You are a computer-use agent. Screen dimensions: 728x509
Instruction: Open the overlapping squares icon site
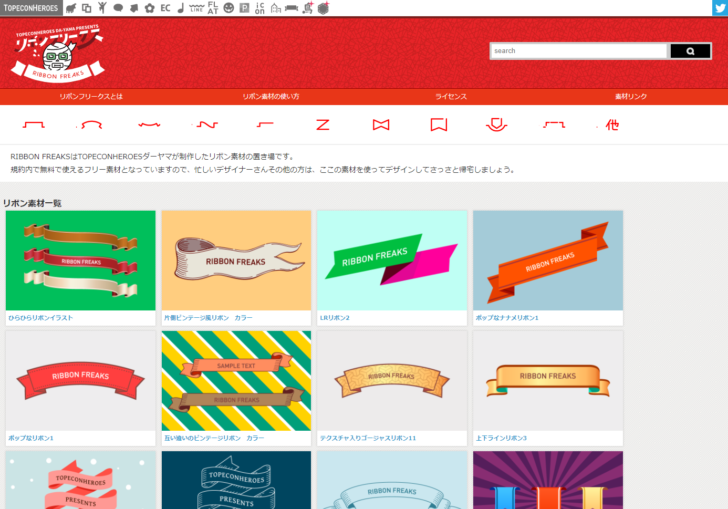86,8
